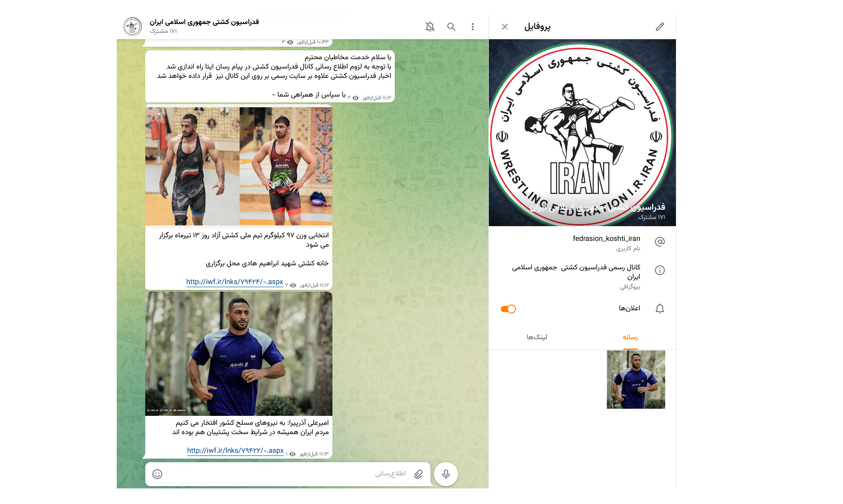843x504 pixels.
Task: Open the runner media thumbnail in profile
Action: [x=636, y=379]
